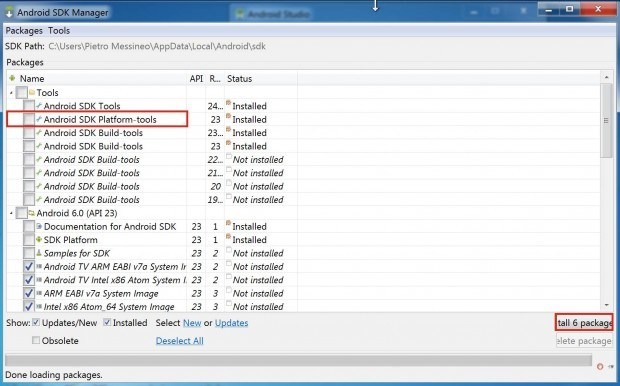The image size is (620, 386).
Task: Click the Android TV Intel x86 Atom image icon
Action: pyautogui.click(x=39, y=280)
